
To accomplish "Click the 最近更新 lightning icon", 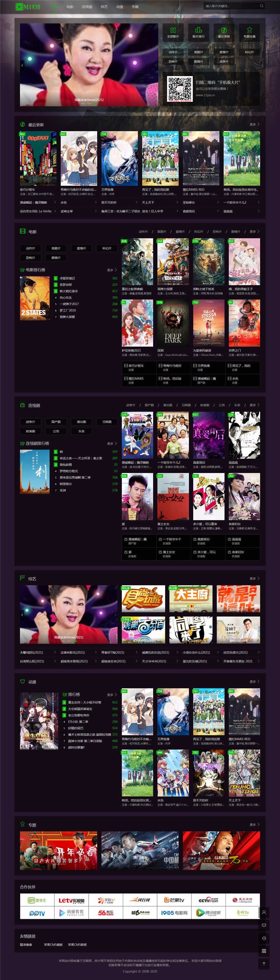I will (x=224, y=30).
